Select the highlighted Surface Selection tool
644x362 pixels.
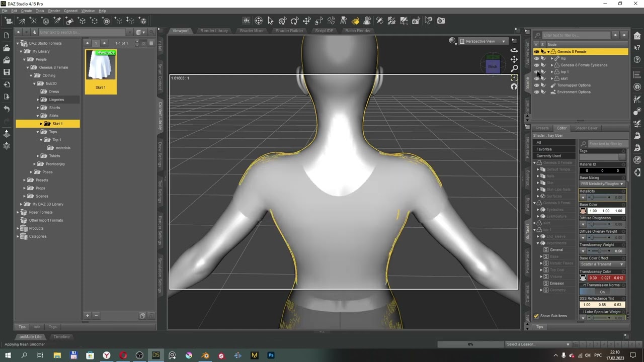[x=356, y=21]
